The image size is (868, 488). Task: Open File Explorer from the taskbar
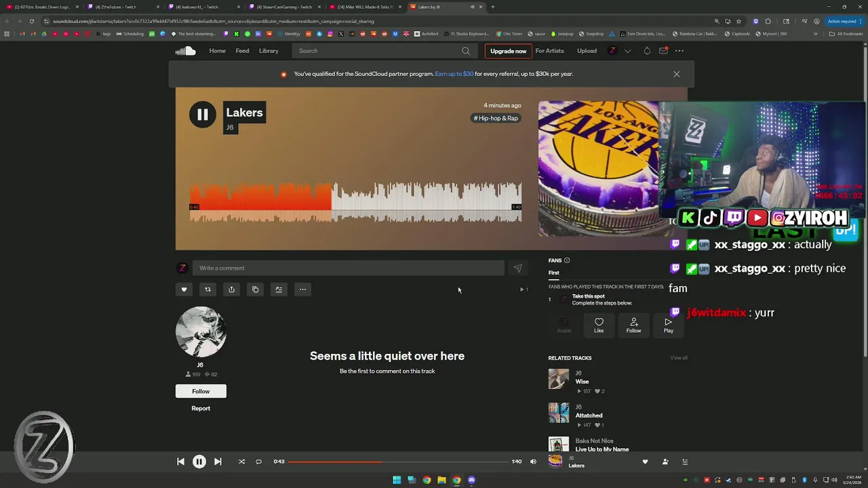(441, 480)
